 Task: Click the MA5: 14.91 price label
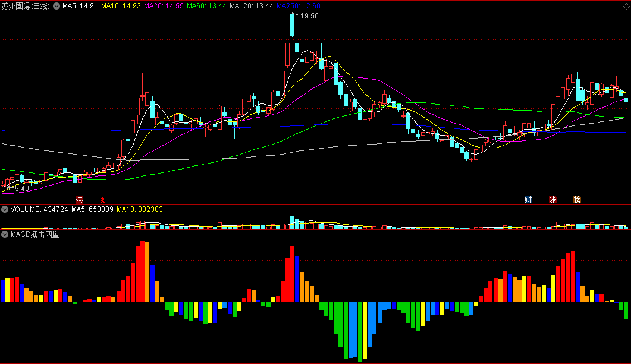click(x=80, y=6)
